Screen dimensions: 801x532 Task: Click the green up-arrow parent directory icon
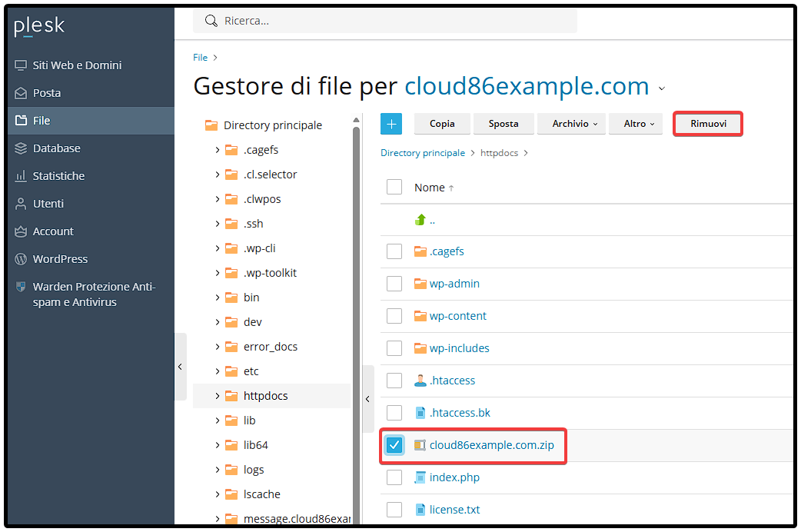420,220
